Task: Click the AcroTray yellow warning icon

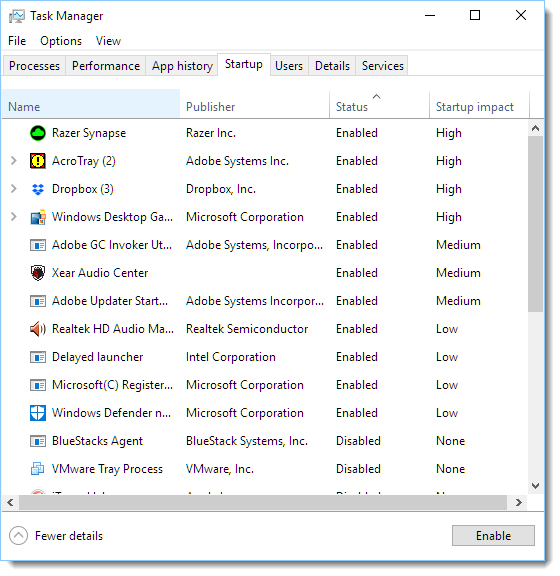Action: coord(38,161)
